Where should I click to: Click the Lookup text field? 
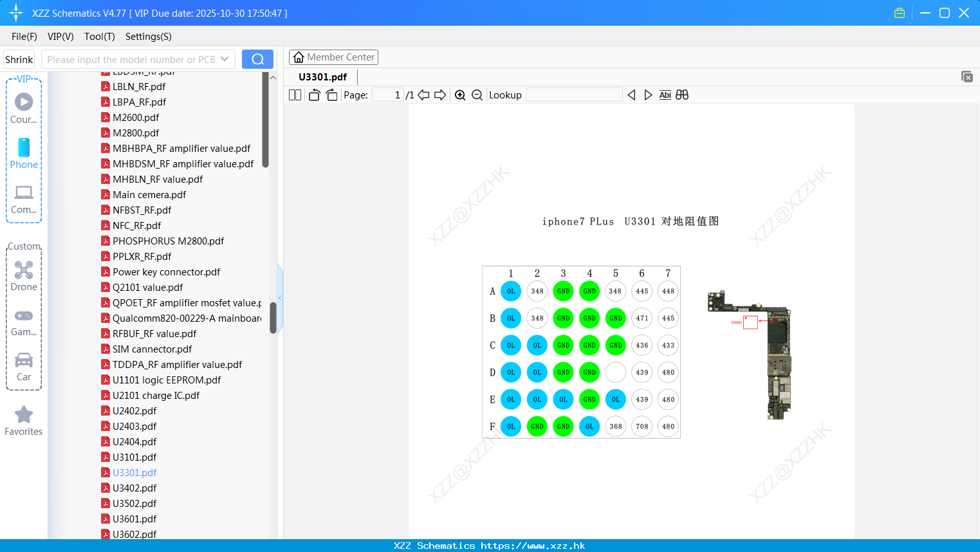574,95
